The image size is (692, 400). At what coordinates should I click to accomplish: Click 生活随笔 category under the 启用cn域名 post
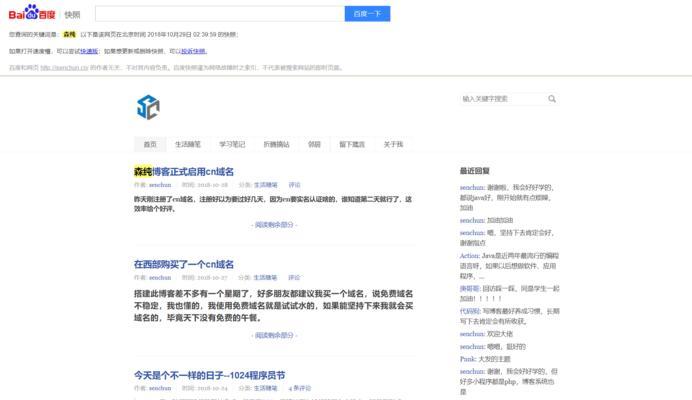(266, 185)
